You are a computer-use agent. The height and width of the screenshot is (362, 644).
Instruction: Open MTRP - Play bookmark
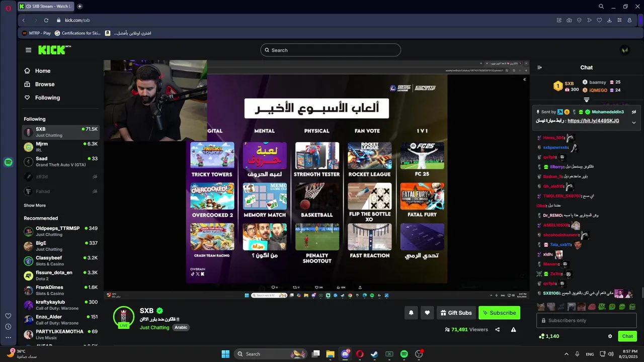click(37, 33)
